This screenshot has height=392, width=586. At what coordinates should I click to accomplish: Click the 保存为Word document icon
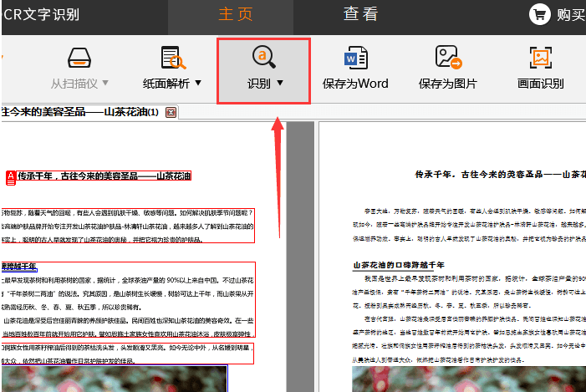pyautogui.click(x=356, y=58)
